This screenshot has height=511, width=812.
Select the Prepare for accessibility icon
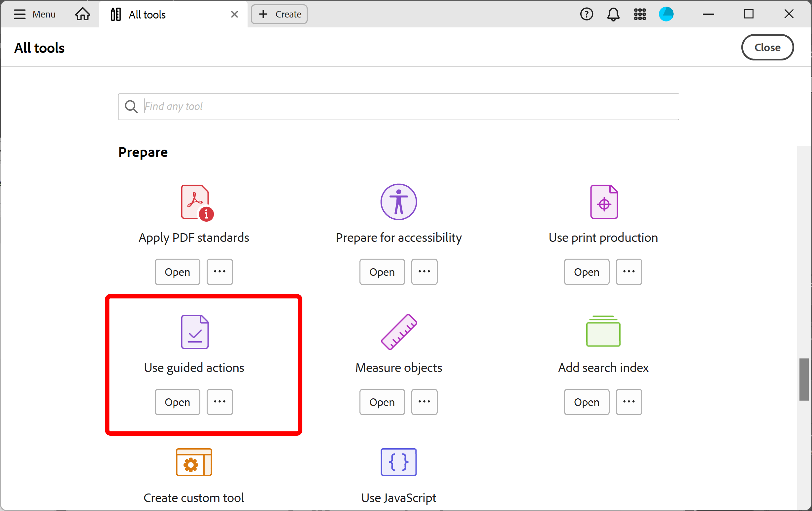pyautogui.click(x=399, y=202)
